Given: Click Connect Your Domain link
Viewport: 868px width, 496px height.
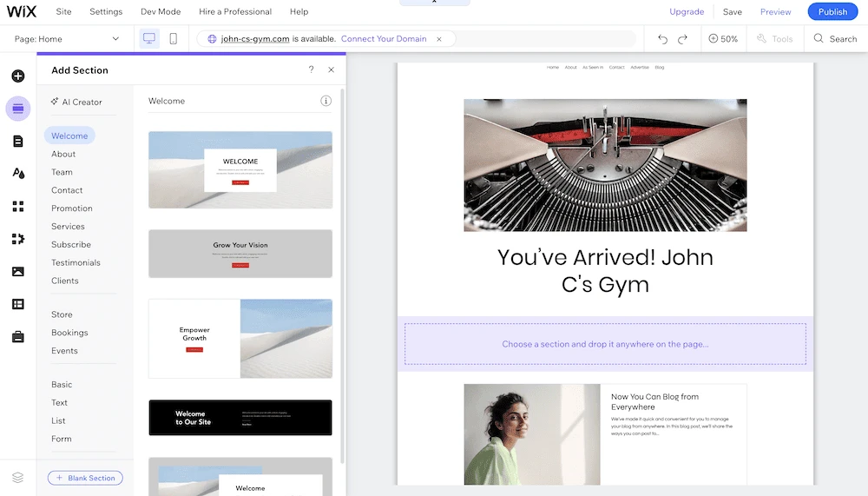Looking at the screenshot, I should [384, 39].
